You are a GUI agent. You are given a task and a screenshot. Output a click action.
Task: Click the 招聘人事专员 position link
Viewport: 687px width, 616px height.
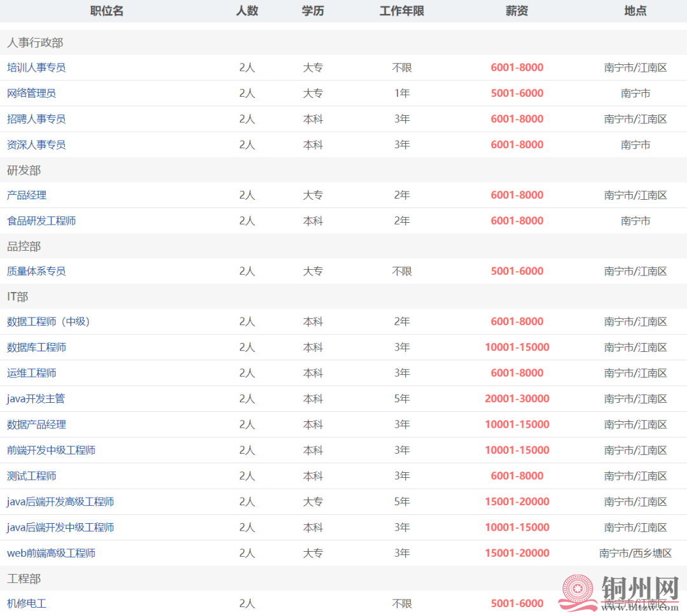point(36,119)
